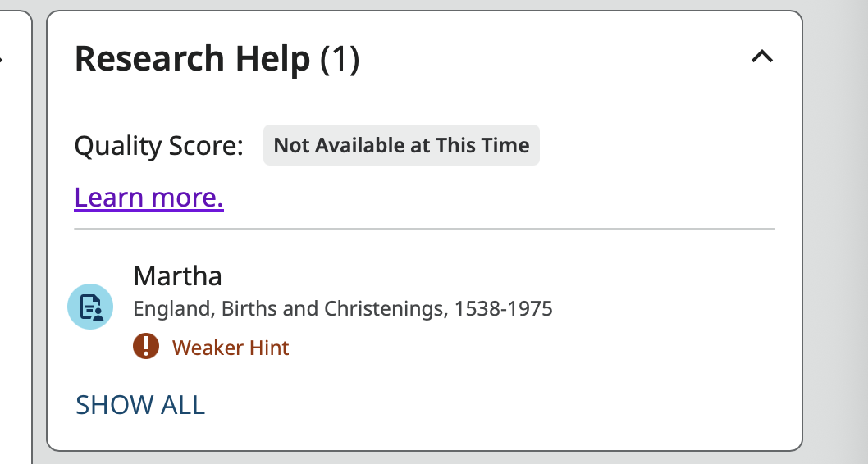Click the hint count (1) in heading
Screen dimensions: 868x464
pos(340,59)
